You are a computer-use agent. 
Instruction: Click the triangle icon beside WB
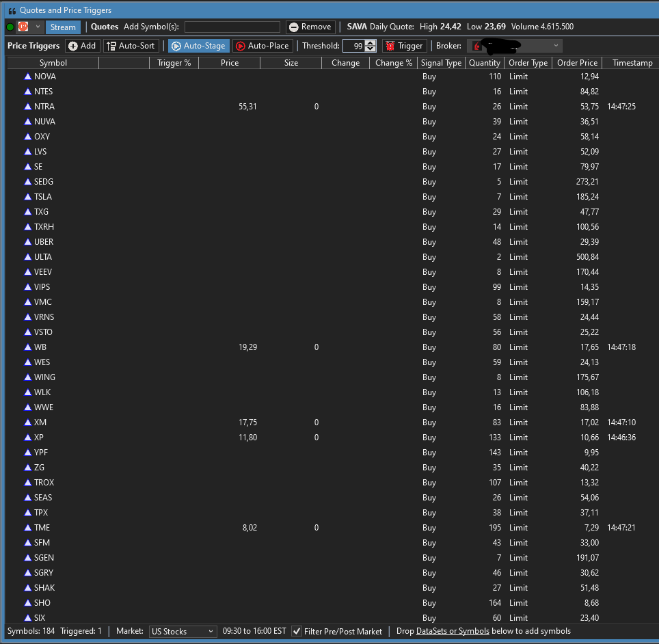pyautogui.click(x=28, y=347)
